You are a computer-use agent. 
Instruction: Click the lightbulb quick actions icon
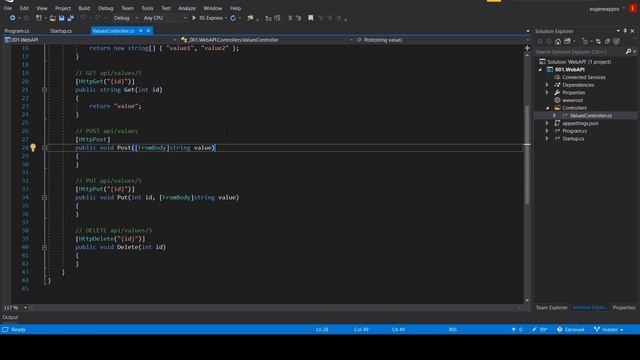click(33, 148)
